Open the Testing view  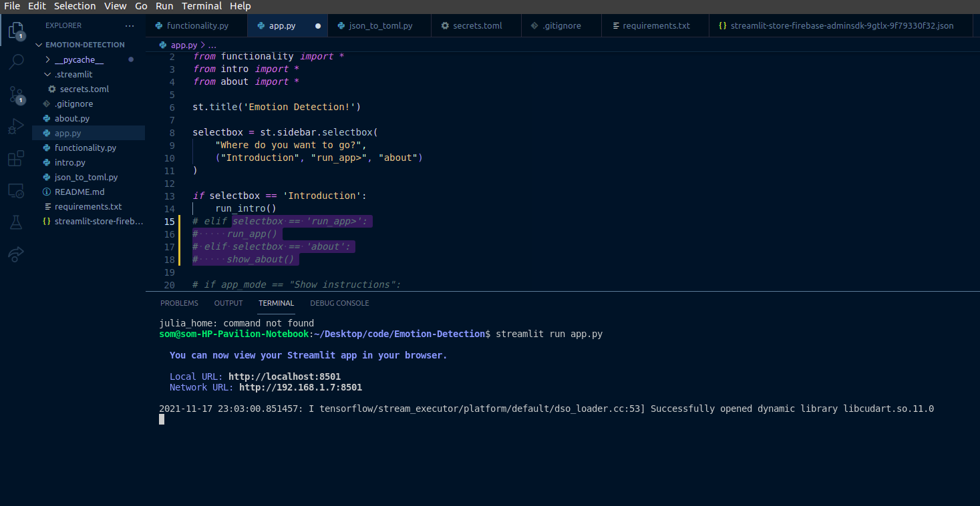point(16,222)
